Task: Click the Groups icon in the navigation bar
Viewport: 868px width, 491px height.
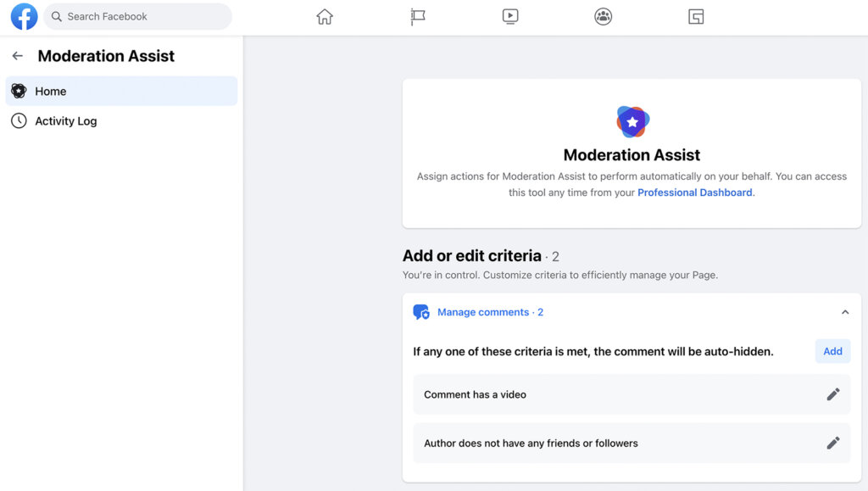Action: pyautogui.click(x=603, y=16)
